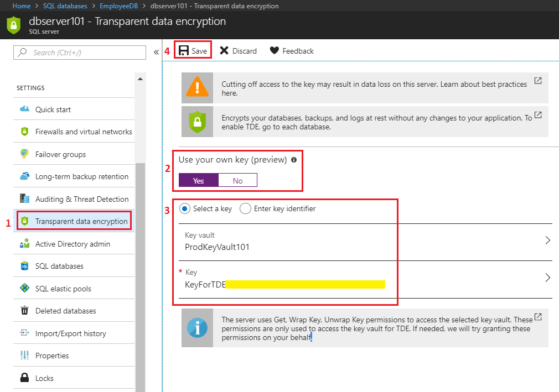Viewport: 559px width, 392px height.
Task: Click the info icon beside Use your own key
Action: 294,160
